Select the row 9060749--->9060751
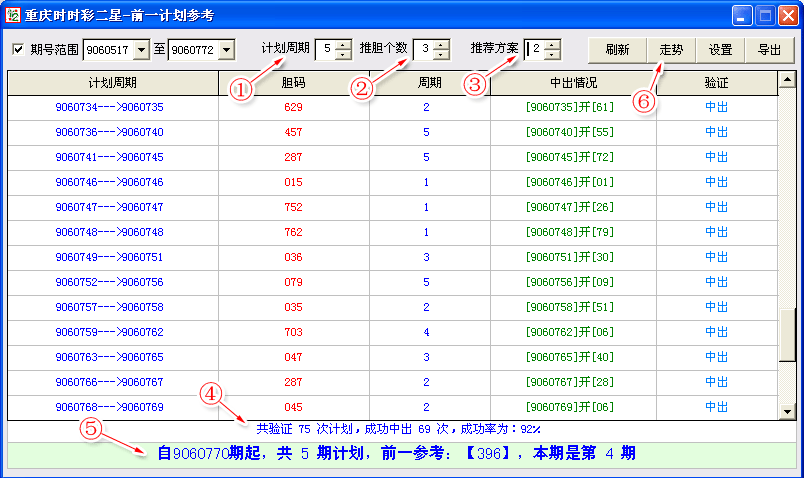Screen dimensions: 804x478 tap(393, 257)
